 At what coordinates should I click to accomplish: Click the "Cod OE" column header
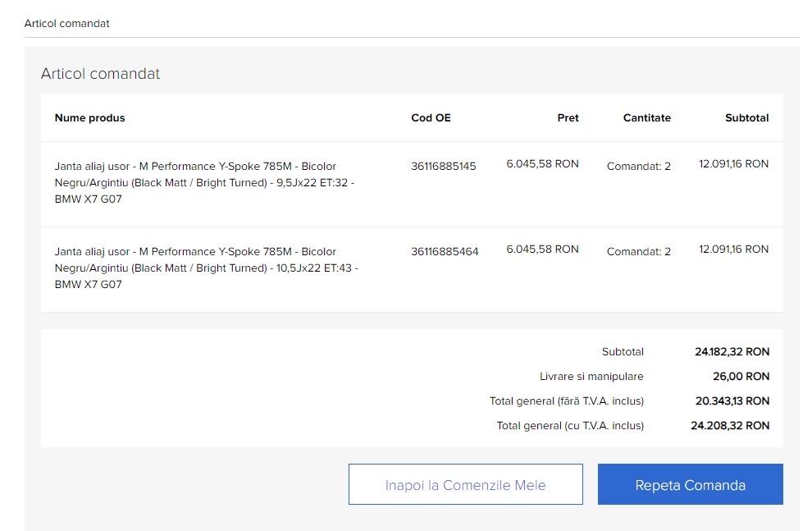coord(431,118)
